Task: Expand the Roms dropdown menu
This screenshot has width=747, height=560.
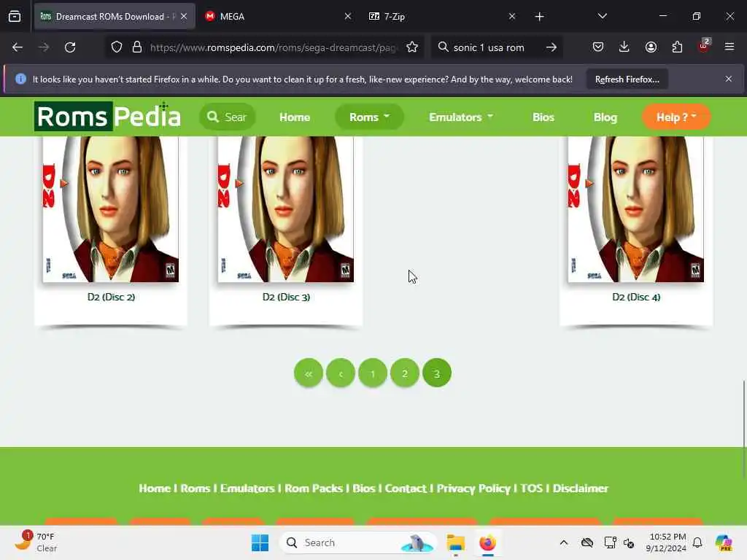Action: [x=369, y=117]
